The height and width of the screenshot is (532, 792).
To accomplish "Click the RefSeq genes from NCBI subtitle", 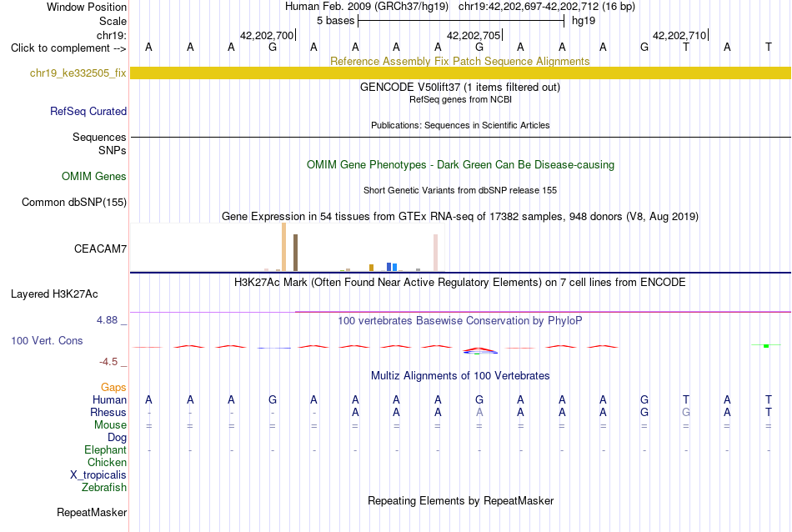I will click(x=460, y=99).
